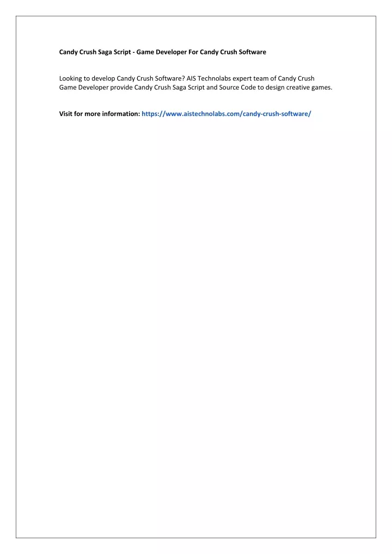Click "AIS Technolabs" in the paragraph
The height and width of the screenshot is (554, 392).
(x=209, y=78)
